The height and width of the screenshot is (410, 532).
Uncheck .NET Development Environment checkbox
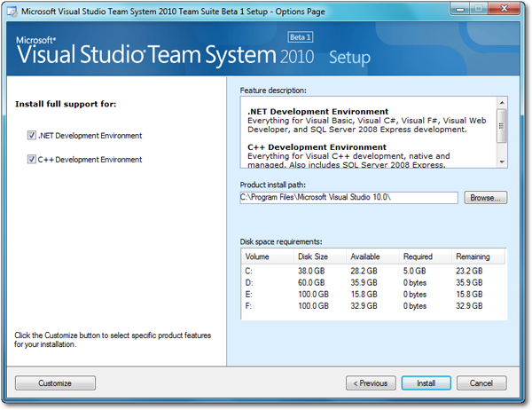32,136
